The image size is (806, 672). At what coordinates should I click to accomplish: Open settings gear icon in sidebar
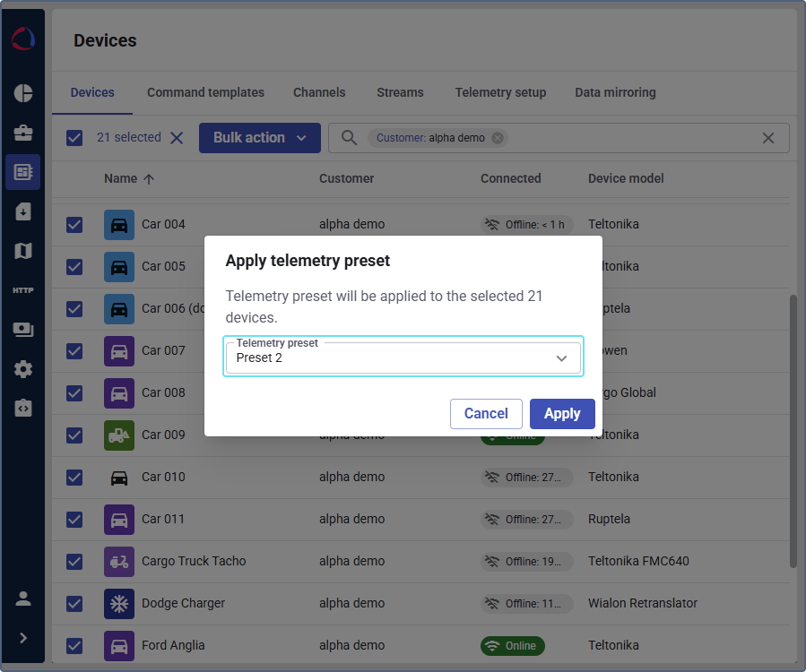pyautogui.click(x=23, y=369)
